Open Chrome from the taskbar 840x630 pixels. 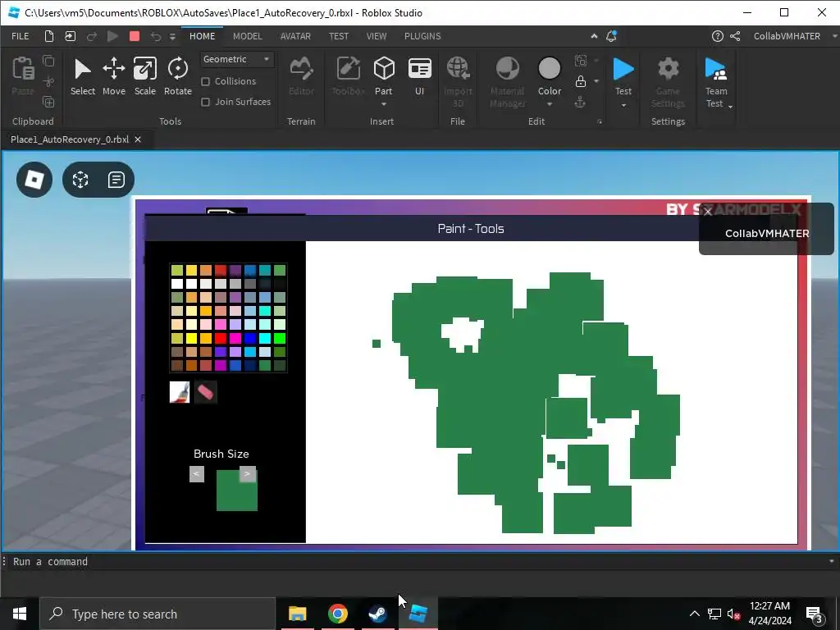click(337, 614)
